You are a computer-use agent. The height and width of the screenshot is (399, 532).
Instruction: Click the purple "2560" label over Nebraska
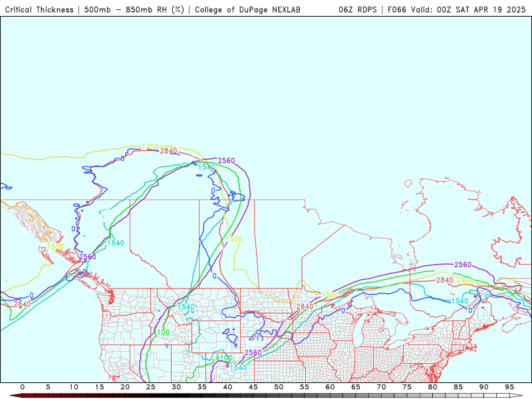click(x=253, y=353)
